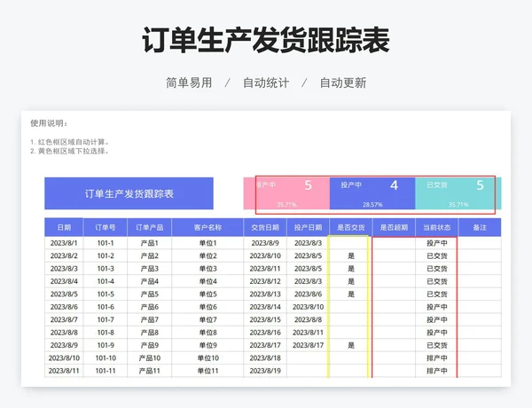Select 当前状态 cell 排产中 for order 101-11
This screenshot has width=532, height=408.
pos(436,371)
